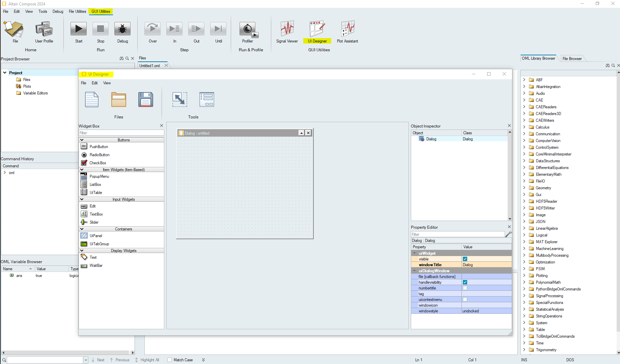Collapse the Input Widgets group
The image size is (620, 364).
82,199
